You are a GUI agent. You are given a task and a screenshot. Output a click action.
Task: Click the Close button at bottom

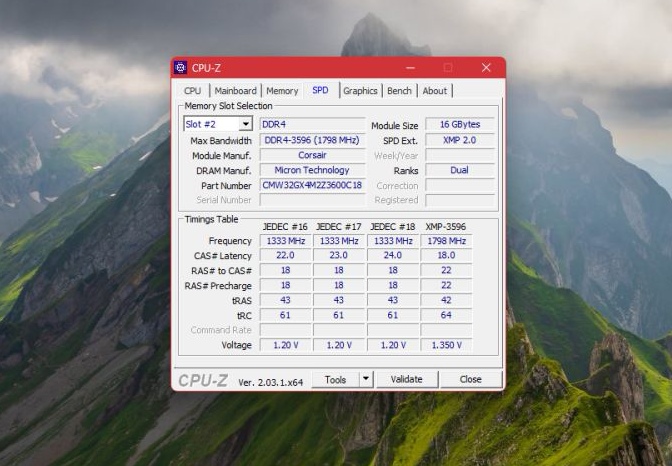471,379
